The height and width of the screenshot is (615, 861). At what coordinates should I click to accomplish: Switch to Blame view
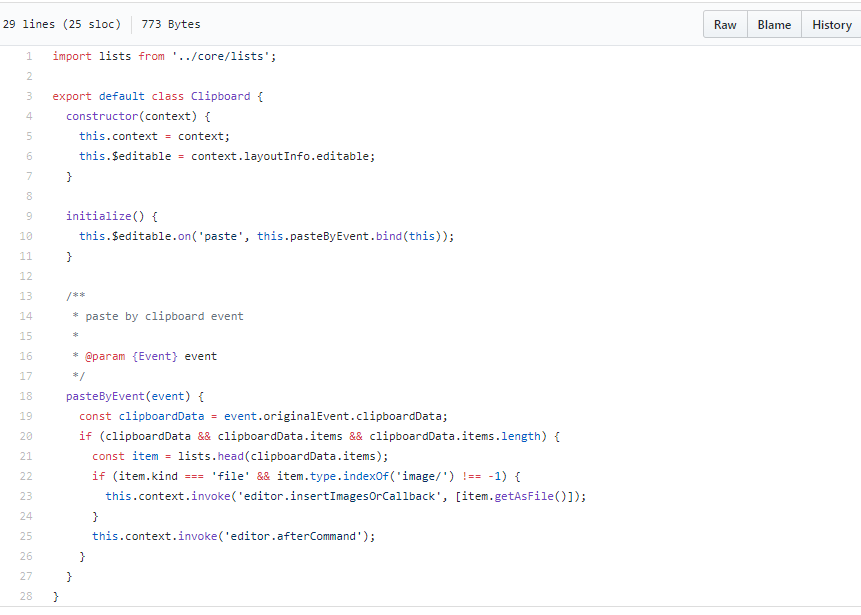(773, 24)
